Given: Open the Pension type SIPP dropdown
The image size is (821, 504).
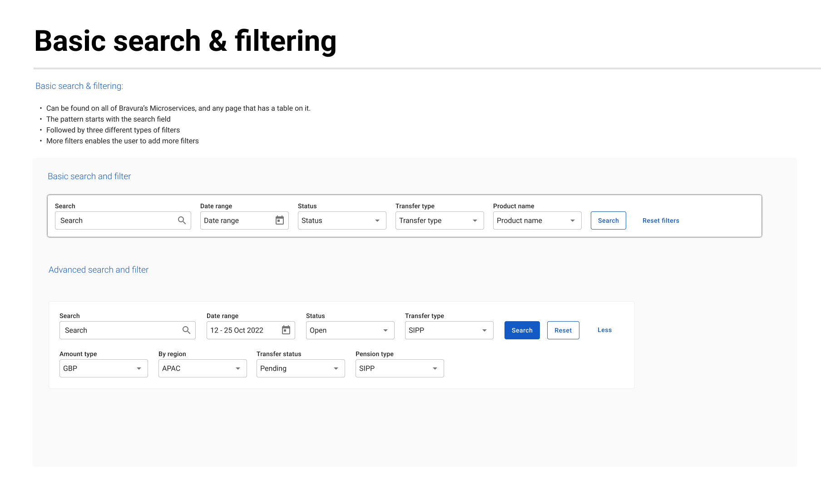Looking at the screenshot, I should tap(400, 368).
